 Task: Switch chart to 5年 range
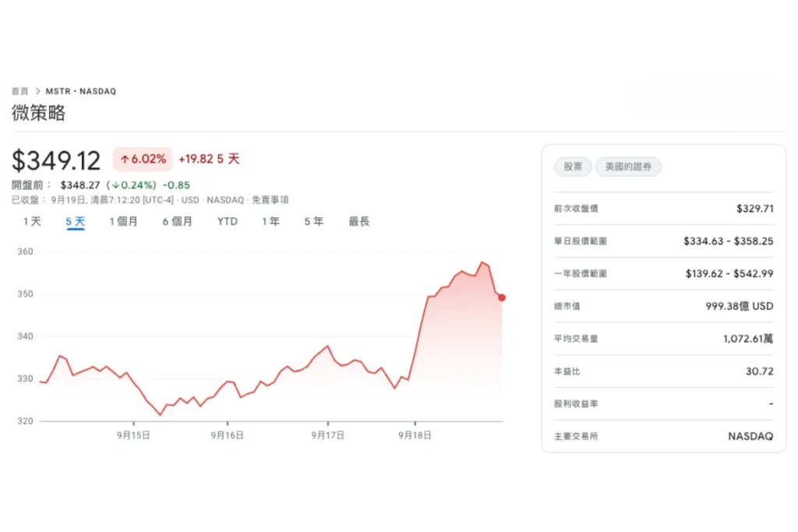314,222
